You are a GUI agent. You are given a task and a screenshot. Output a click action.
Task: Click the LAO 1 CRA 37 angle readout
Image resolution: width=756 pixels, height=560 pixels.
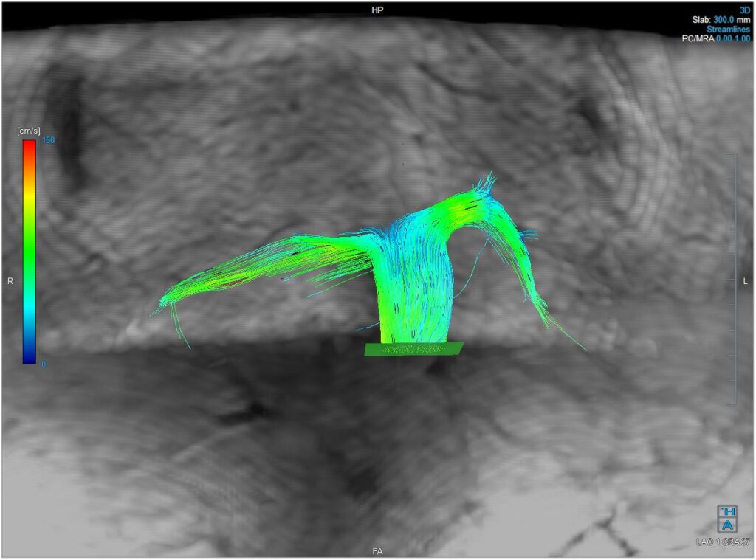point(724,542)
